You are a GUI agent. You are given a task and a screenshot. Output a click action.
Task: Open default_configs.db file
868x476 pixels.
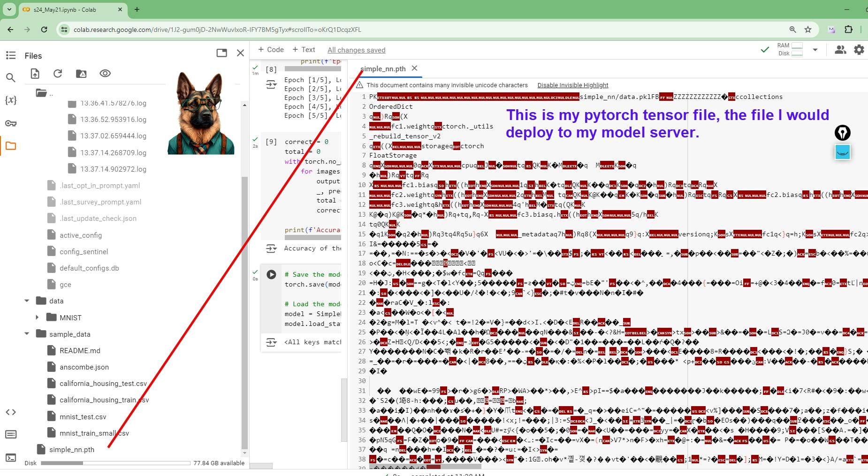pyautogui.click(x=89, y=268)
